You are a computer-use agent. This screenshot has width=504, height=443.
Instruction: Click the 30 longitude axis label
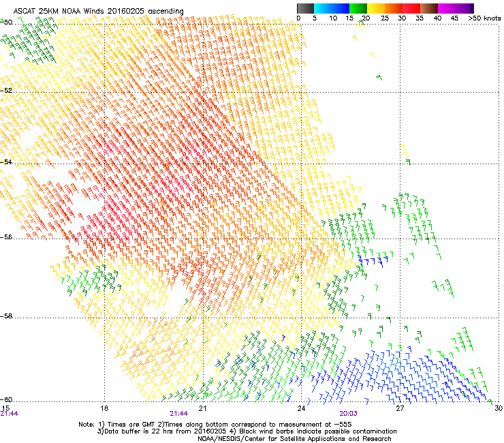[x=499, y=408]
